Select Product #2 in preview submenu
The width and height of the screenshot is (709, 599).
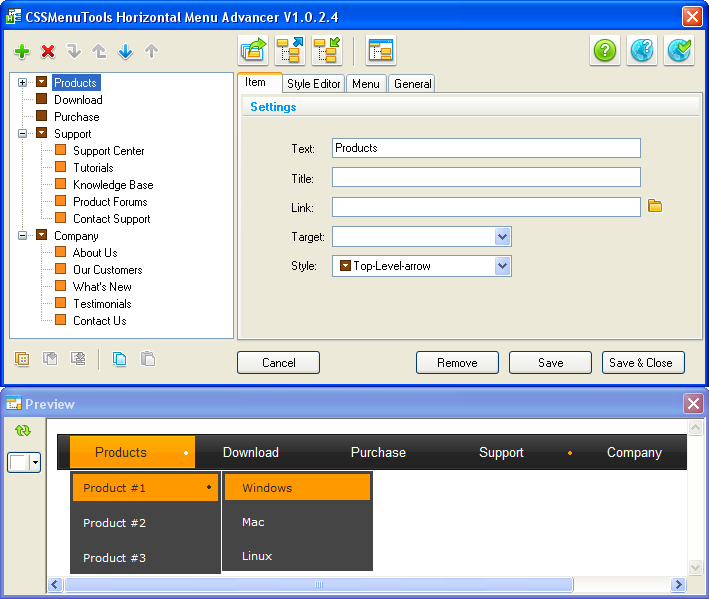[x=145, y=523]
